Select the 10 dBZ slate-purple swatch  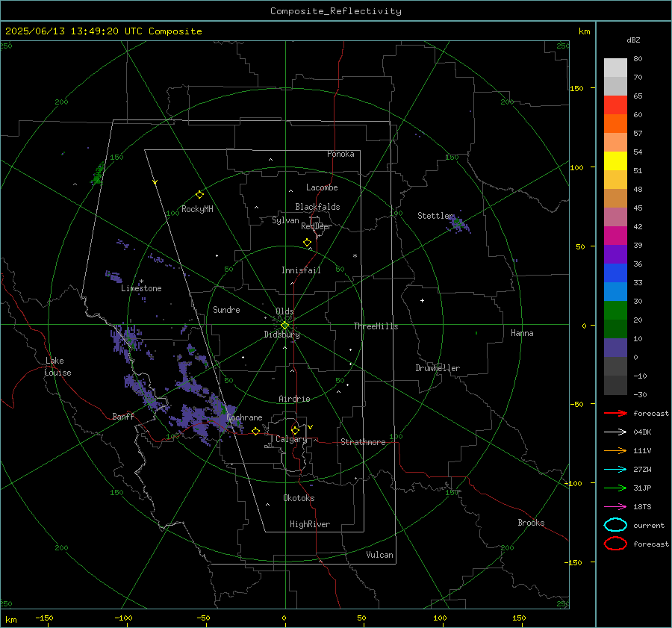tap(615, 348)
